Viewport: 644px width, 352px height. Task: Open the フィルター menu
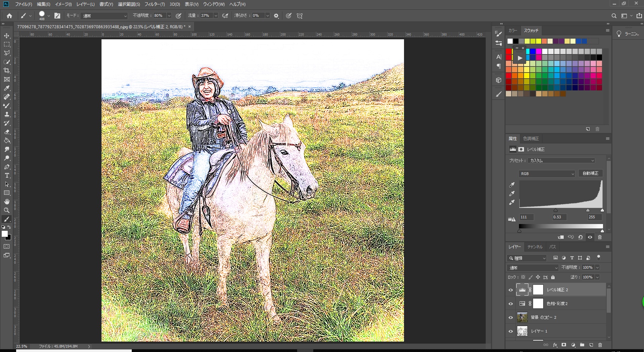click(x=154, y=4)
